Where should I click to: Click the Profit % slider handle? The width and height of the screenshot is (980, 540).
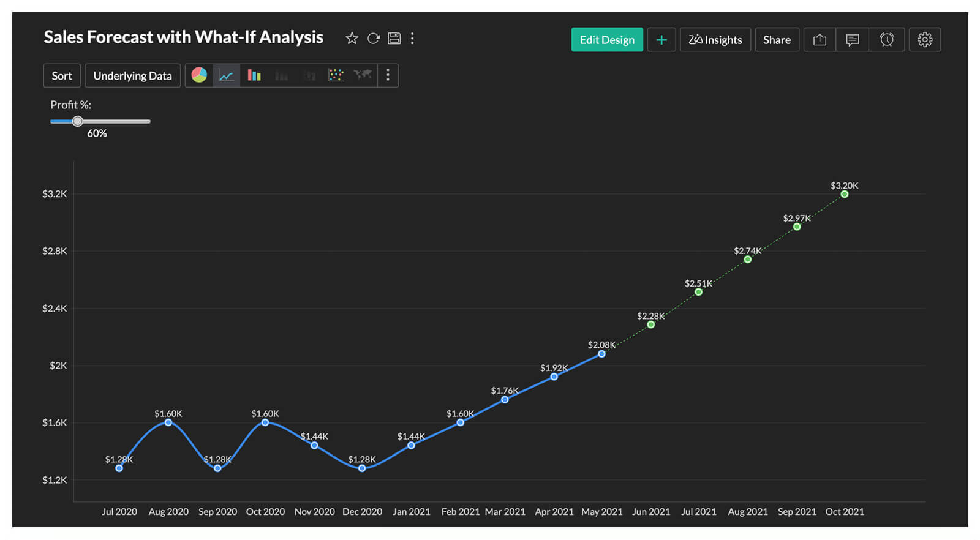(x=78, y=121)
